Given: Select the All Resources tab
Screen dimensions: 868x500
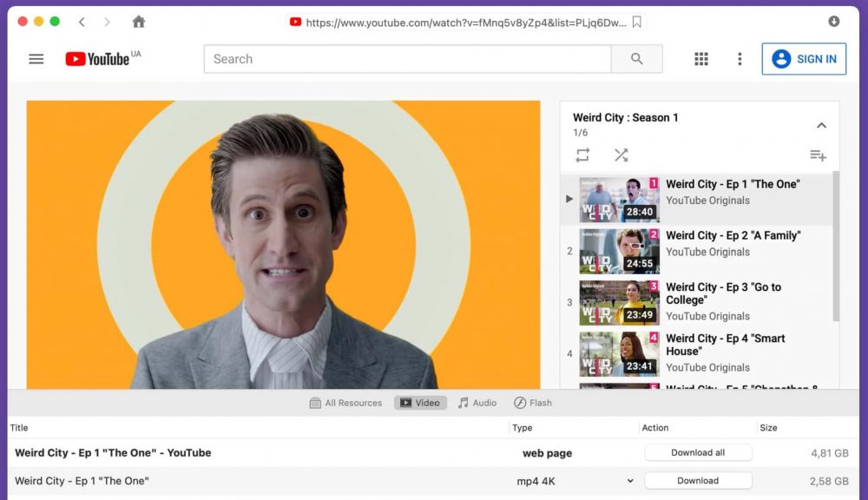Looking at the screenshot, I should (345, 403).
